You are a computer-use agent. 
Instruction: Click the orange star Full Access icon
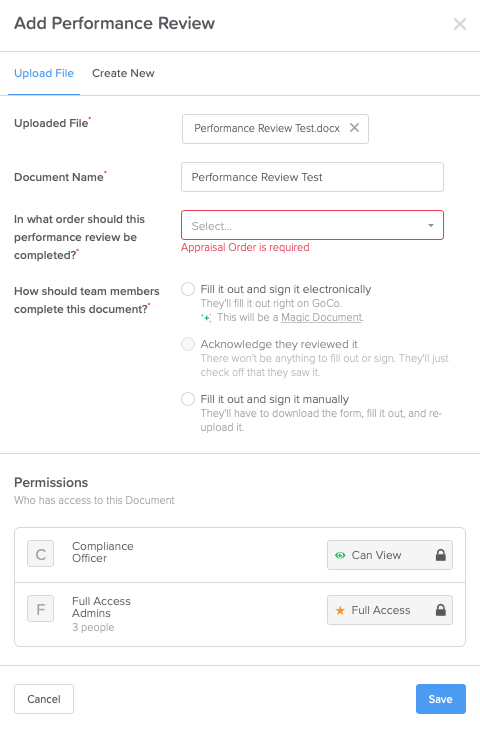[340, 610]
